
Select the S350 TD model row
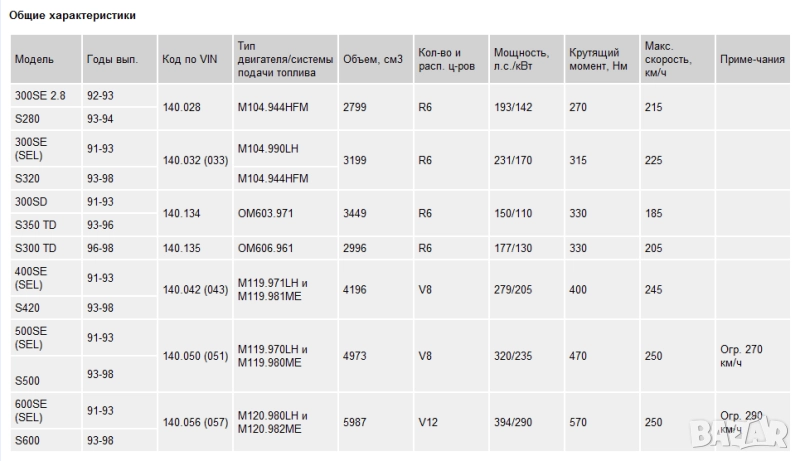click(x=36, y=225)
